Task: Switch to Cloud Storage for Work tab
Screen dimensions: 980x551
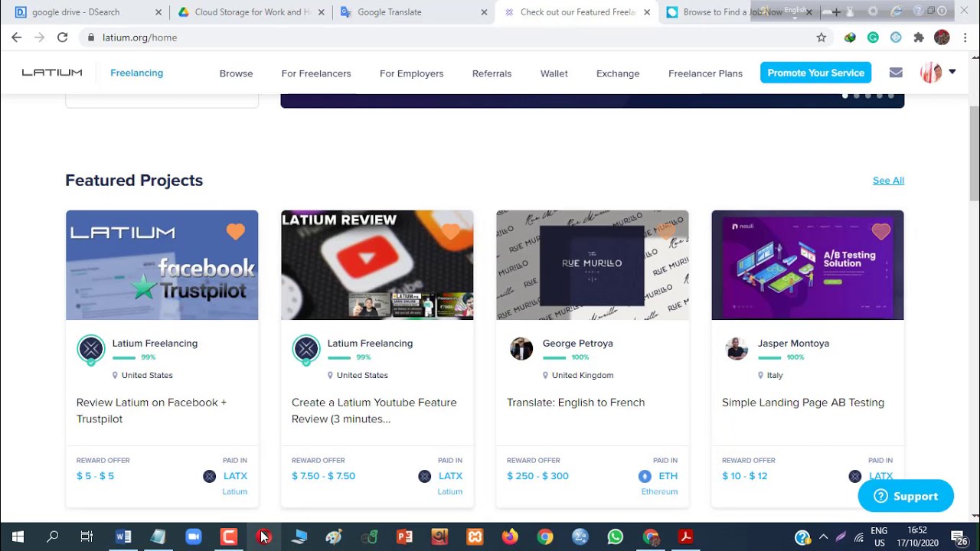Action: 249,12
